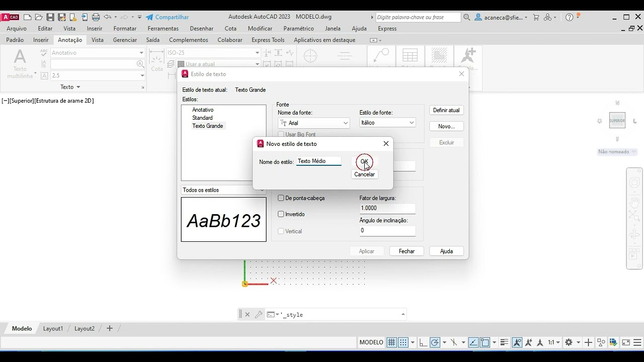Switch to the Layout1 tab

pyautogui.click(x=53, y=328)
